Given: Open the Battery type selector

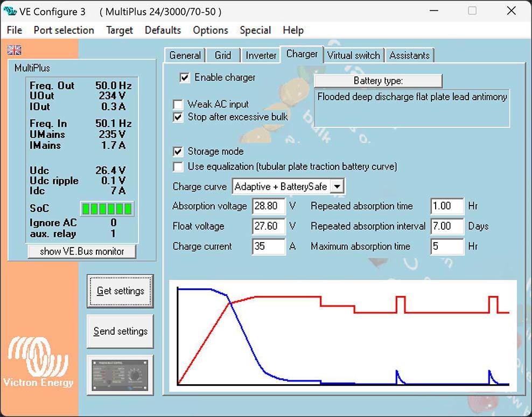Looking at the screenshot, I should [378, 81].
